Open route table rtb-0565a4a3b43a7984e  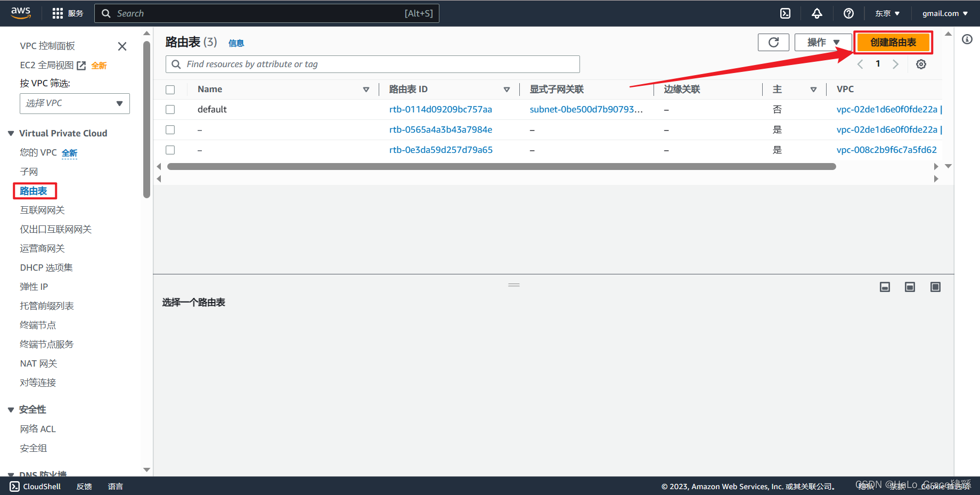coord(440,129)
